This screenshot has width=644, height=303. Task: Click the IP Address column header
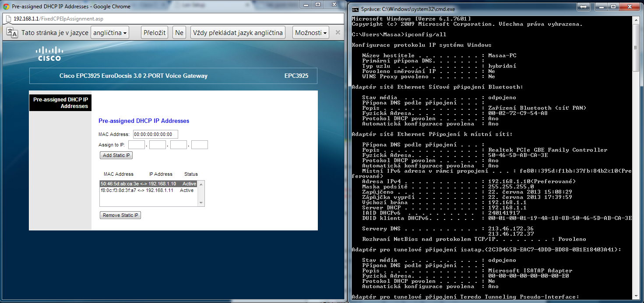point(161,174)
